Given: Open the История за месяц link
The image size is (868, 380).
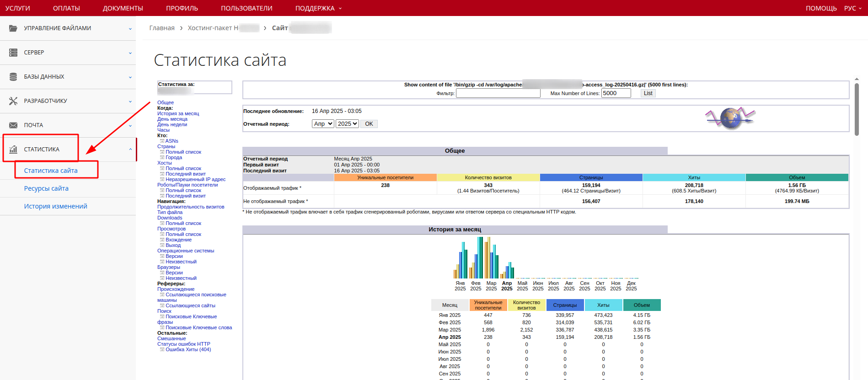Looking at the screenshot, I should (x=178, y=113).
